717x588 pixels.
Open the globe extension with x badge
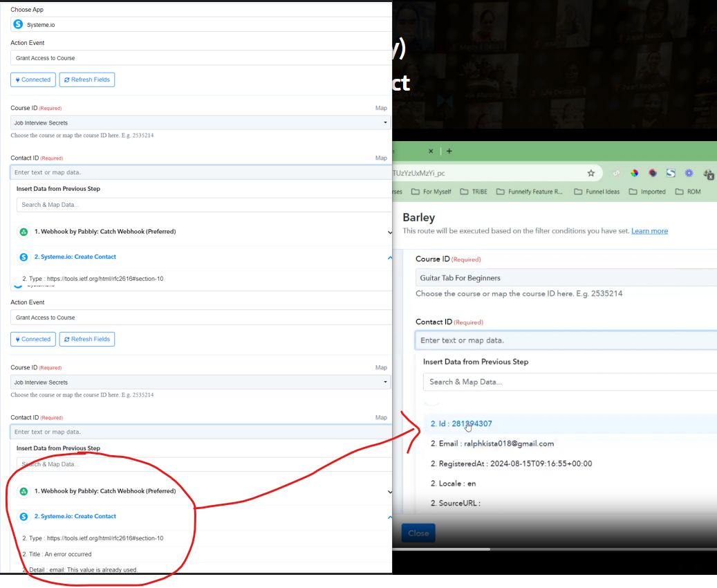[x=708, y=174]
